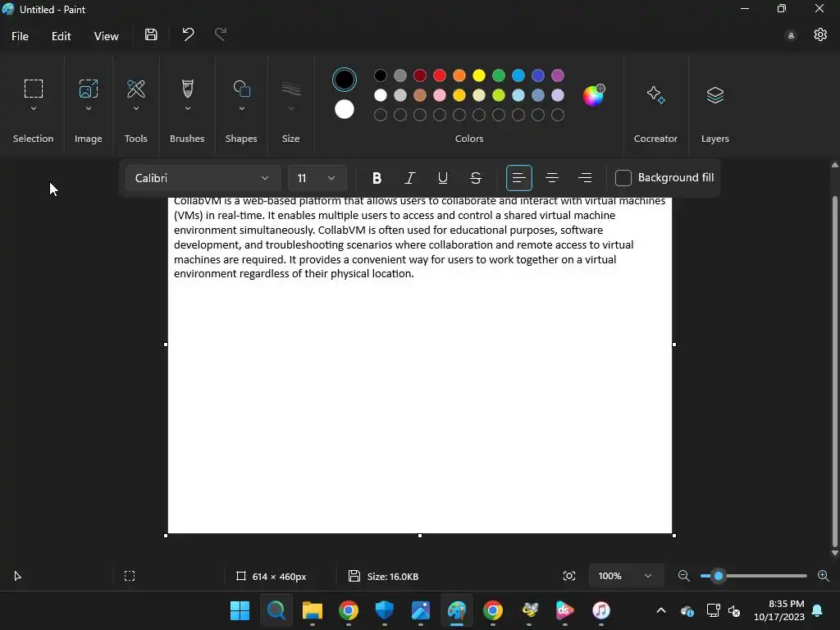Screen dimensions: 840x630
Task: Click the zoom slider handle
Action: [x=719, y=576]
